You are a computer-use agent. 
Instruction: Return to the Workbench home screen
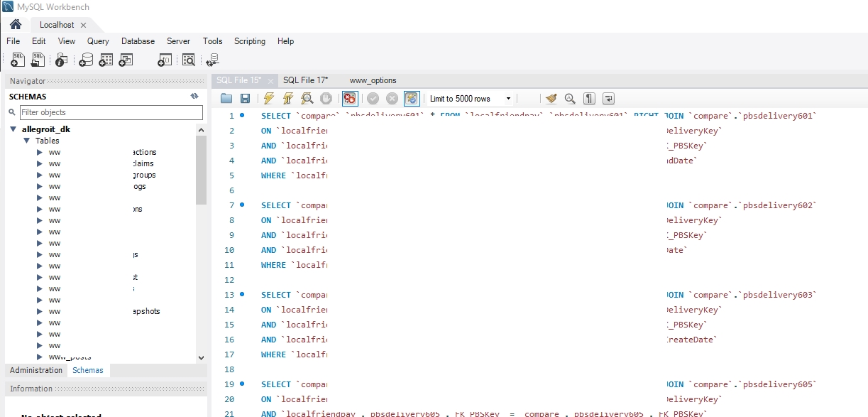coord(14,24)
